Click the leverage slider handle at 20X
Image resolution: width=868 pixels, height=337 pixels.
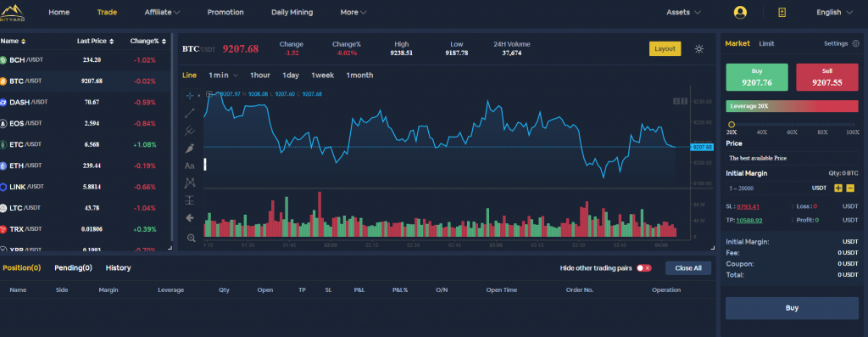[732, 125]
